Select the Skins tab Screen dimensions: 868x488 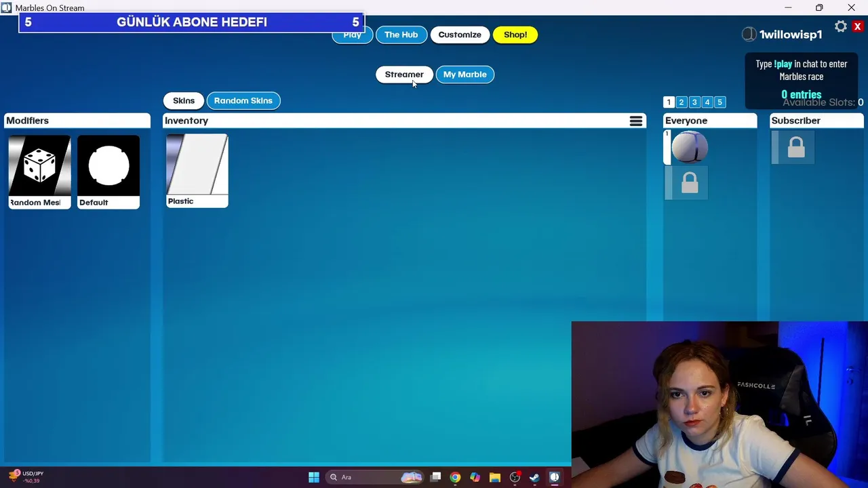184,100
